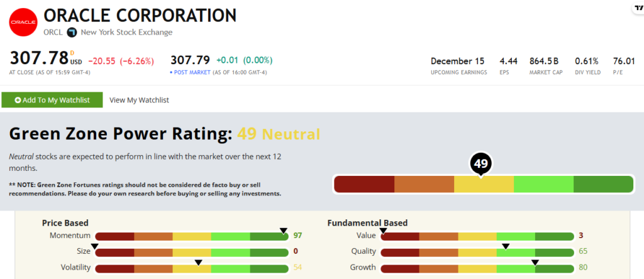Click the Quality score 65
Viewport: 644px width, 279px height.
click(x=583, y=251)
